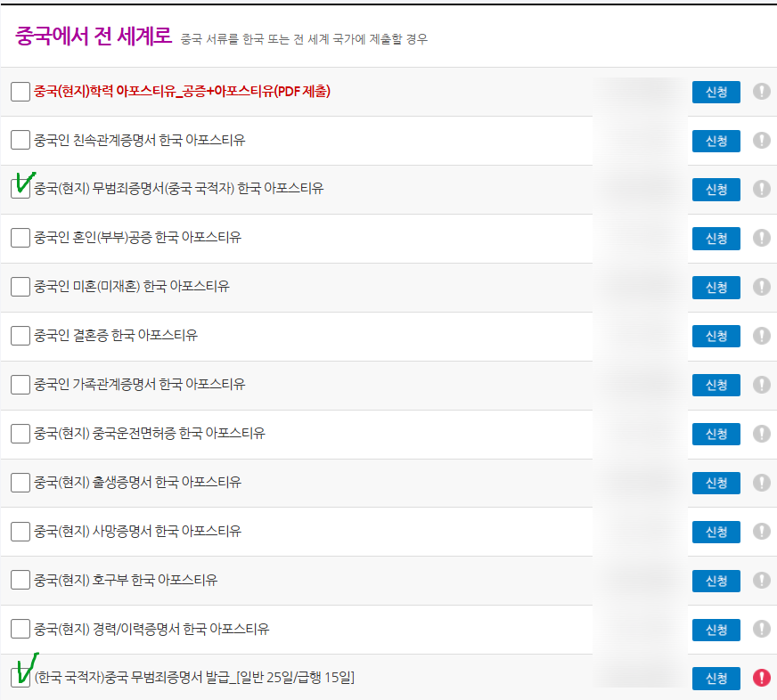Tick the (한국 국적자)중국 무범죄증명서 발급 checkbox
Screen dimensions: 777x700
[x=20, y=677]
